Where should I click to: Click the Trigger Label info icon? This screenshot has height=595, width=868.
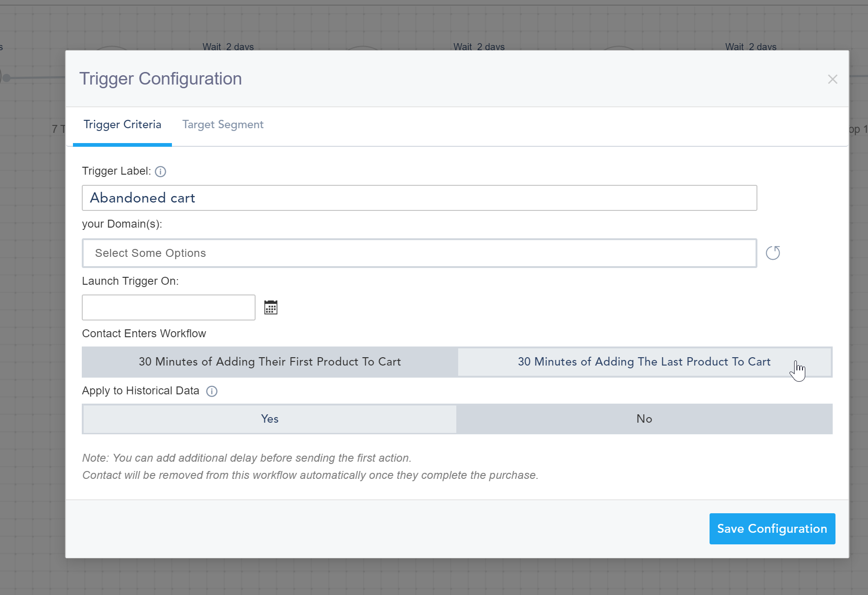coord(160,172)
